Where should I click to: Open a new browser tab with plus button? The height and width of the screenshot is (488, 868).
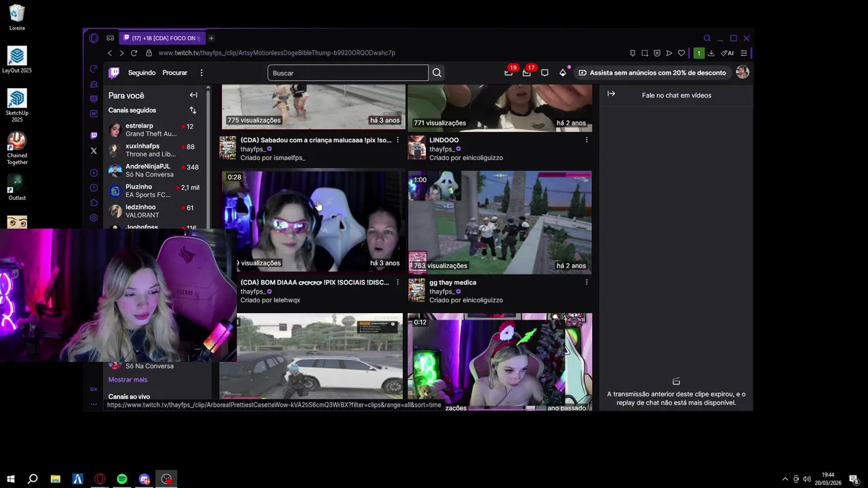pos(211,38)
